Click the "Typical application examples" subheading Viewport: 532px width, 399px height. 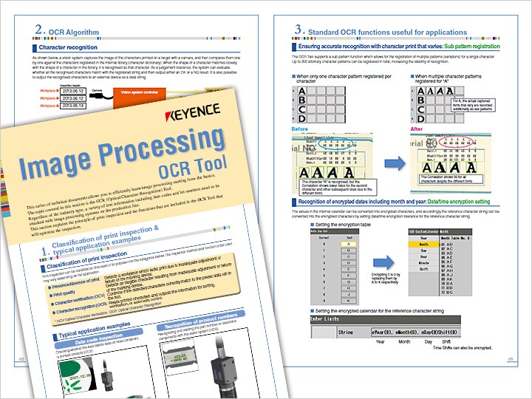(95, 330)
